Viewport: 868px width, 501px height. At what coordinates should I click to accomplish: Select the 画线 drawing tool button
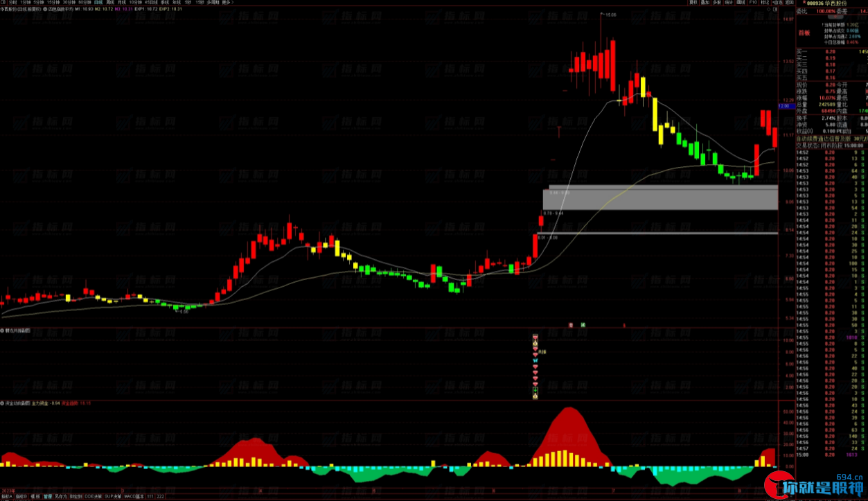coord(741,3)
